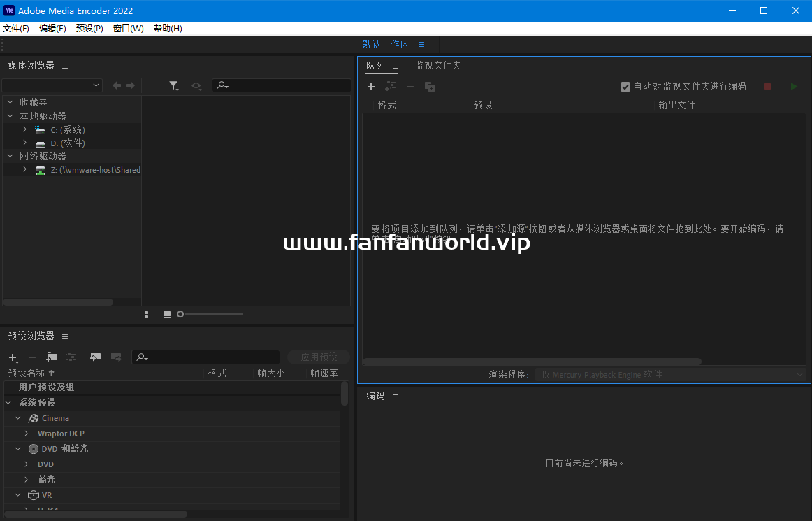The height and width of the screenshot is (521, 812).
Task: Switch to the 队列 tab
Action: 375,65
